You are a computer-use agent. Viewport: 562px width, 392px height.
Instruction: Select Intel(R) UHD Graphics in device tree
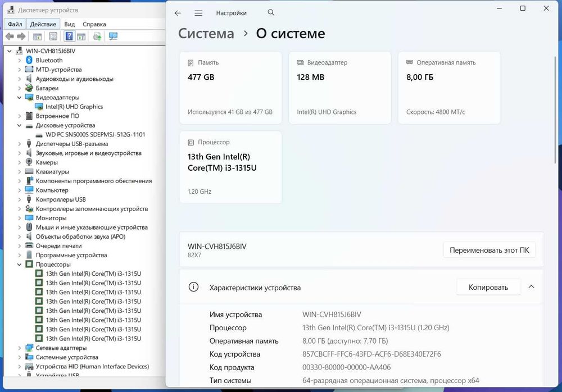click(x=74, y=107)
